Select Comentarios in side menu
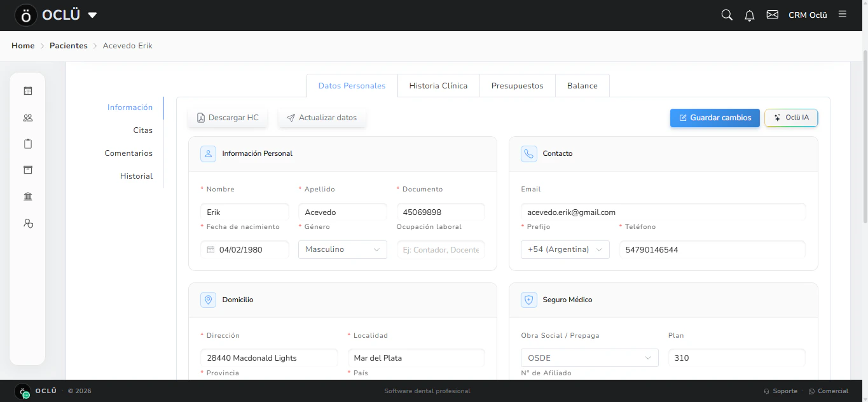868x402 pixels. [128, 153]
